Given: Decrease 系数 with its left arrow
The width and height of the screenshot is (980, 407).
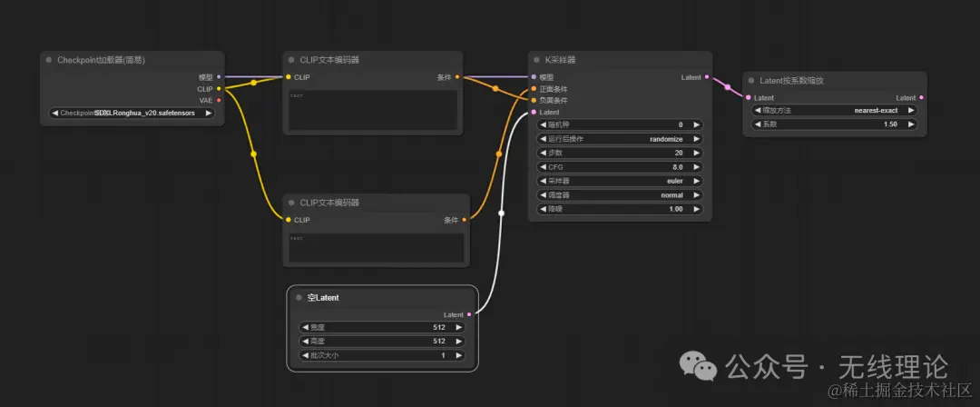Looking at the screenshot, I should coord(758,124).
